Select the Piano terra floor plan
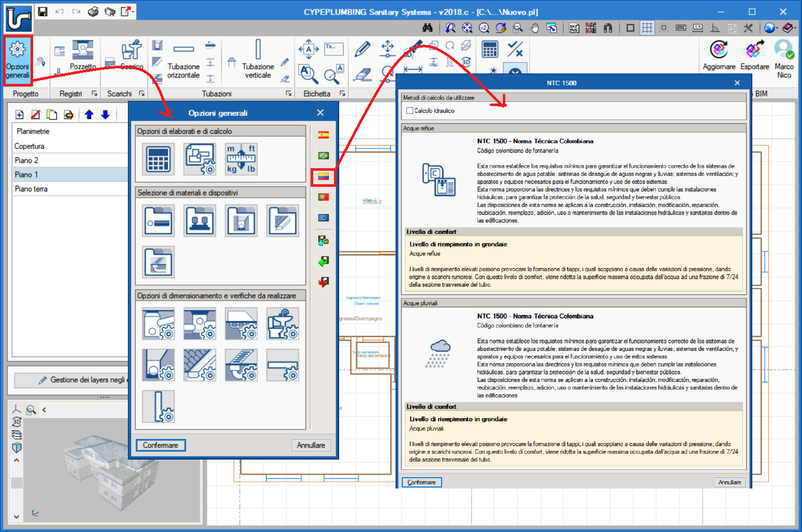The width and height of the screenshot is (802, 532). pyautogui.click(x=70, y=189)
